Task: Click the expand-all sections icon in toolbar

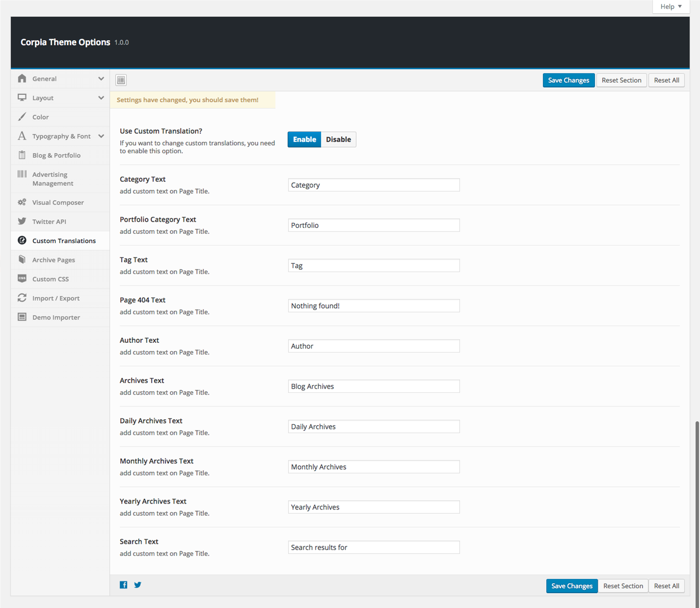Action: [x=121, y=80]
